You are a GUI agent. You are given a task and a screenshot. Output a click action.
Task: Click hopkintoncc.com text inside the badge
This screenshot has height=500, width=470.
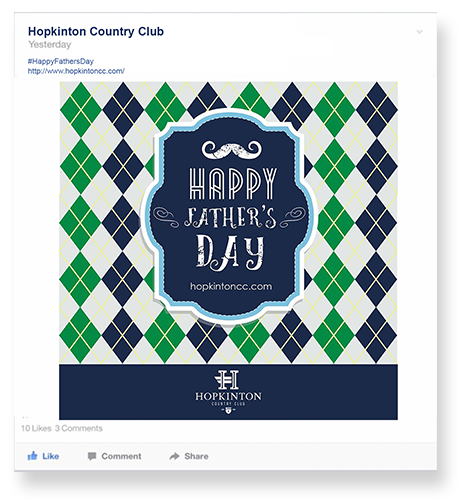pyautogui.click(x=231, y=287)
